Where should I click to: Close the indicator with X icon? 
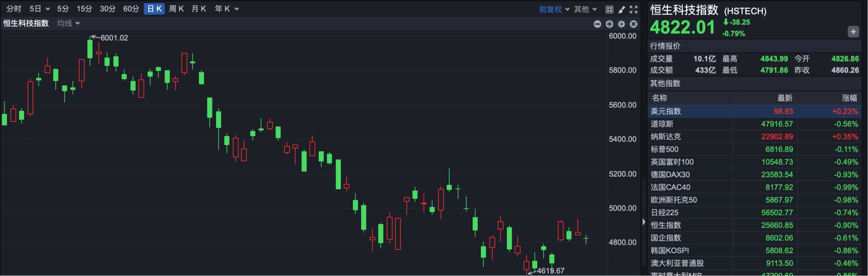[x=634, y=24]
